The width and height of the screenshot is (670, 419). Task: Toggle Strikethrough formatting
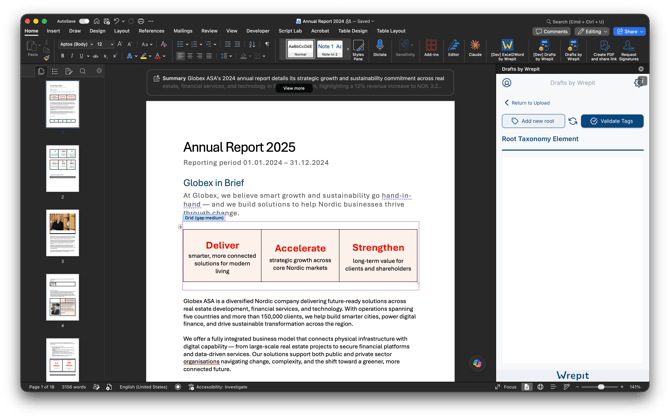pos(95,56)
